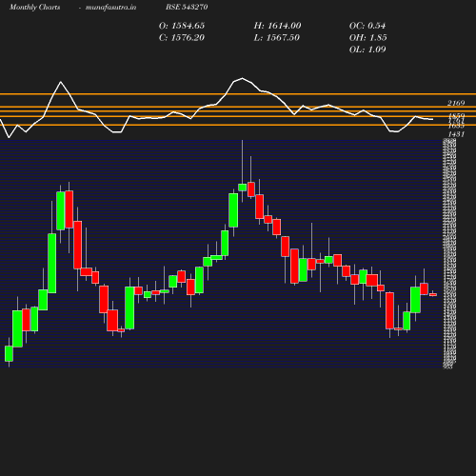Screen dimensions: 476x476
Task: Click the open value "O: 1584.65"
Action: pos(182,26)
